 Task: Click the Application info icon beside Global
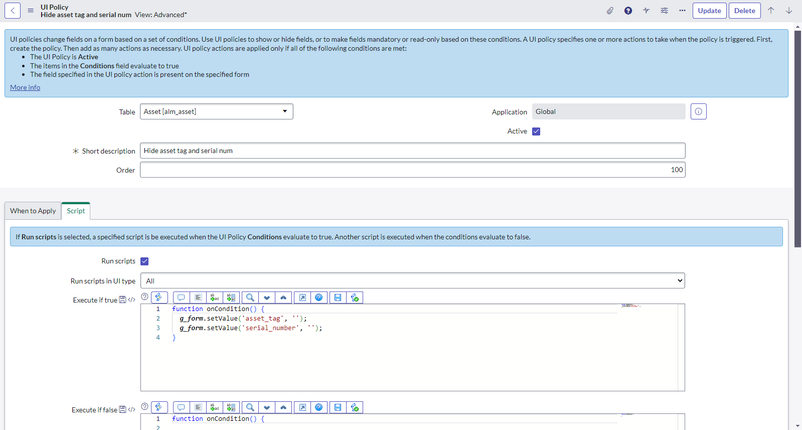coord(698,112)
